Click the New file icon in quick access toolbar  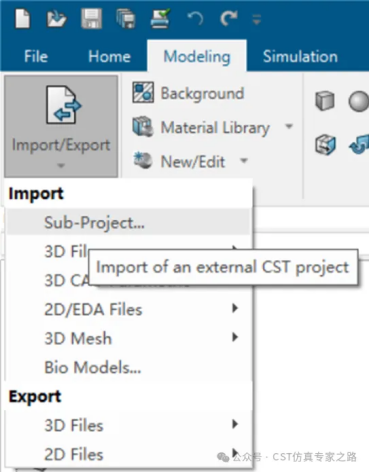click(x=23, y=18)
